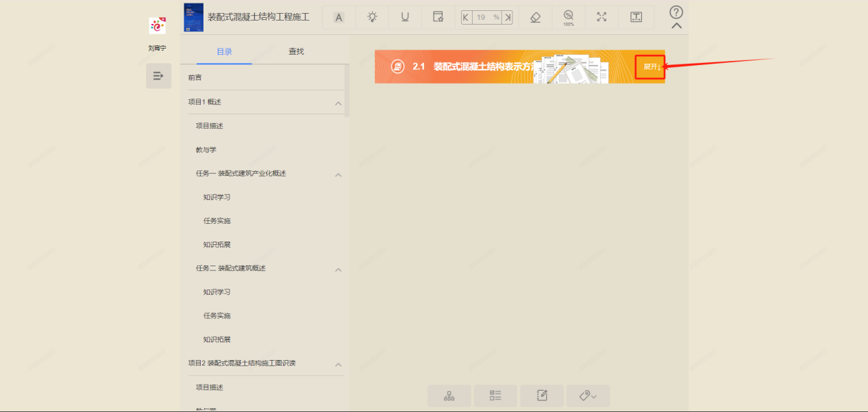The width and height of the screenshot is (868, 412).
Task: Click the bookmark page icon
Action: 438,17
